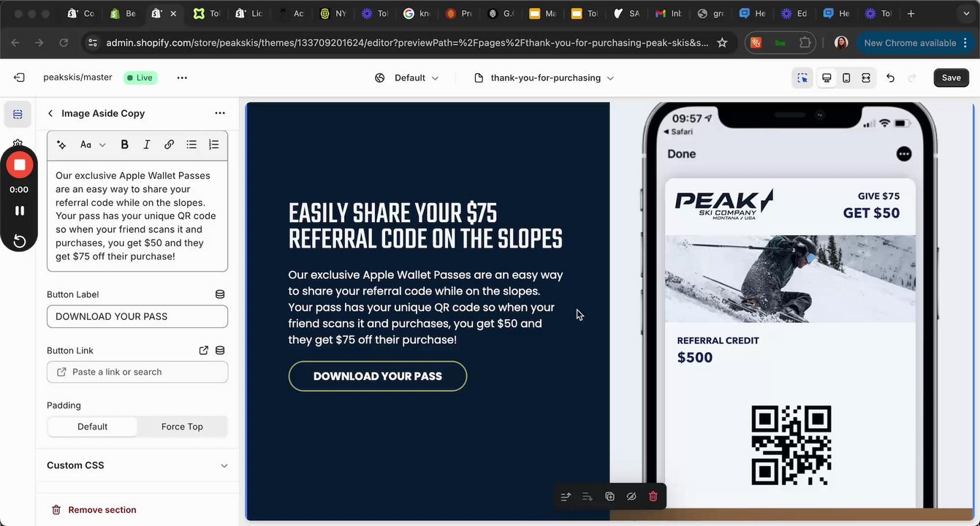Undo the last editor change
980x526 pixels.
point(890,78)
